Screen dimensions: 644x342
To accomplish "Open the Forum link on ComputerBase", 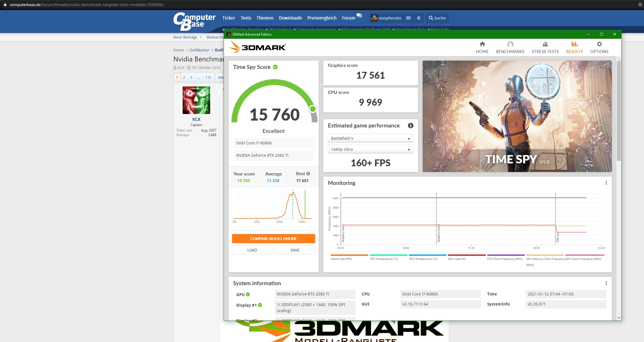I will tap(349, 18).
